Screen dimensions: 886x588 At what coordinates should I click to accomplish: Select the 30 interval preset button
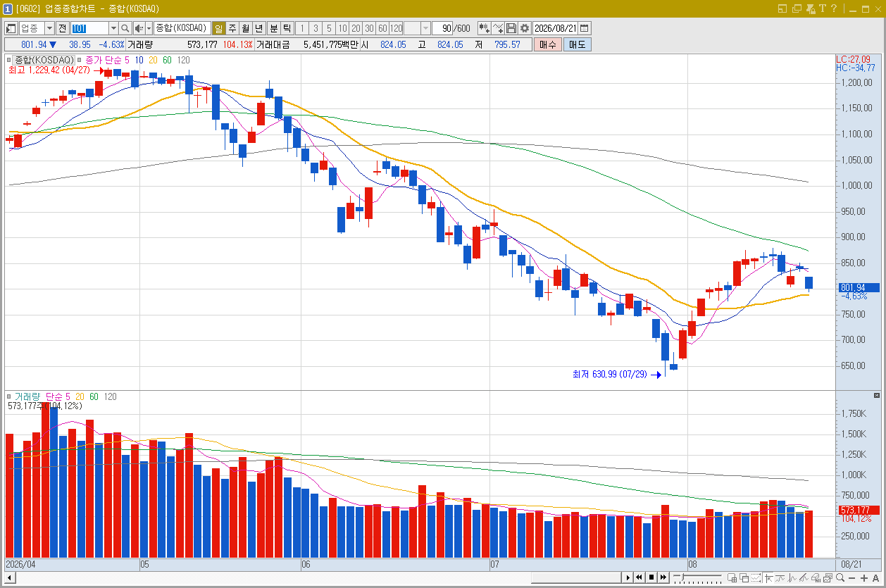(x=369, y=28)
